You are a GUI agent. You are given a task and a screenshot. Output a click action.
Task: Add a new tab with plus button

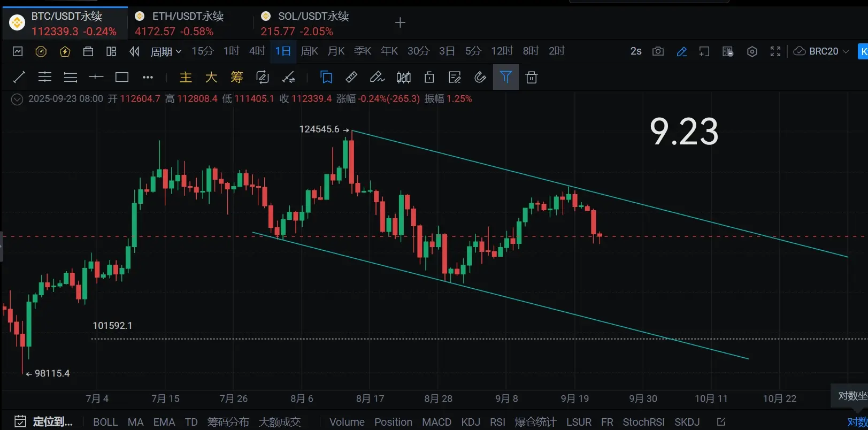400,22
